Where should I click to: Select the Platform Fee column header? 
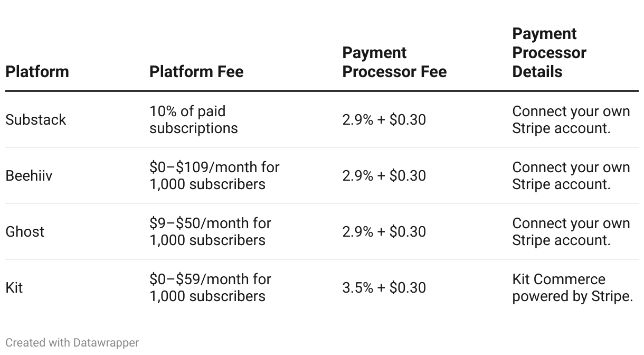tap(196, 71)
